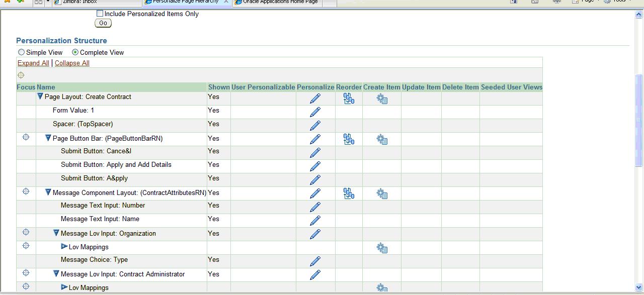Image resolution: width=644 pixels, height=295 pixels.
Task: Create item in Page Button Bar
Action: point(382,139)
